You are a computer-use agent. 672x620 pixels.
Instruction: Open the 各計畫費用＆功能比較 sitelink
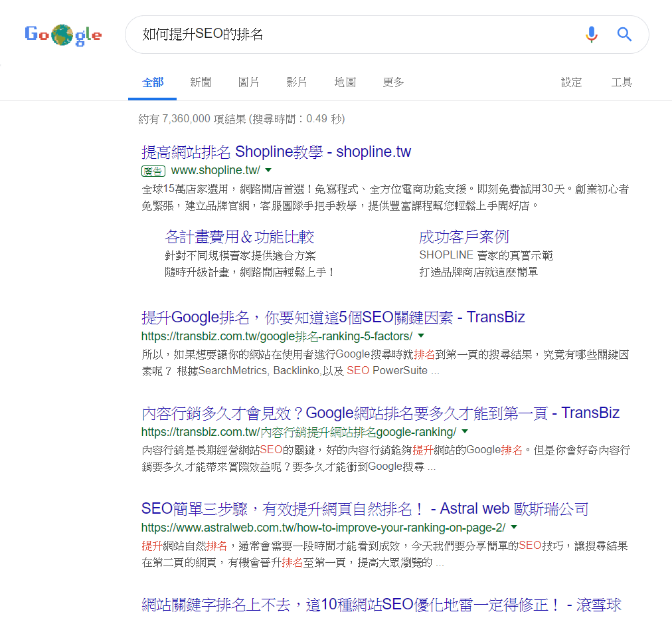(240, 237)
